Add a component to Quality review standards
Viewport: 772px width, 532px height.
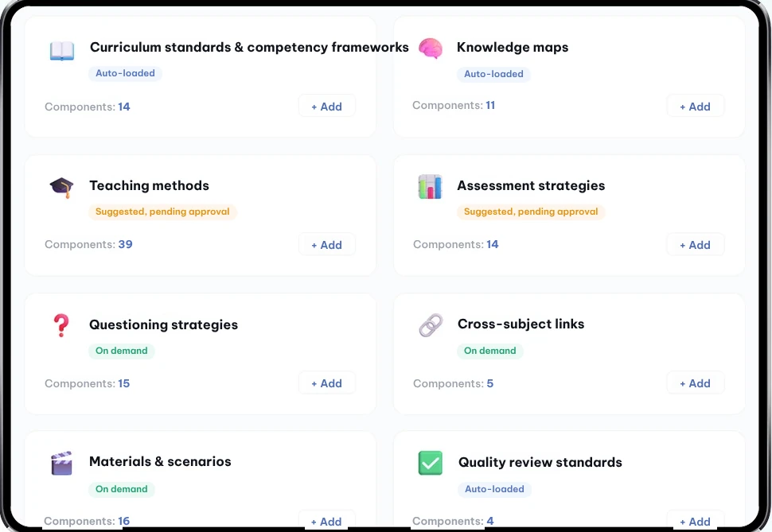coord(695,521)
